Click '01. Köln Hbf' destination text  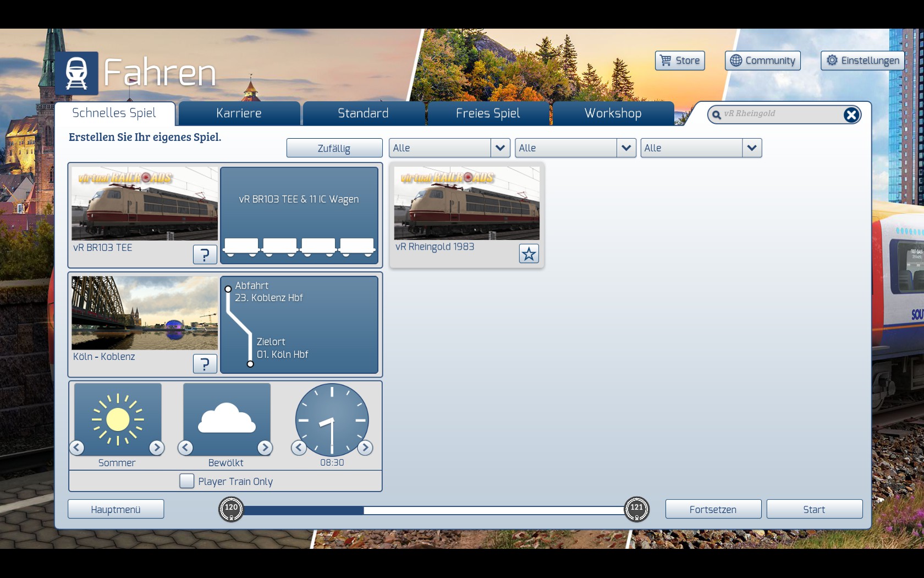tap(282, 355)
